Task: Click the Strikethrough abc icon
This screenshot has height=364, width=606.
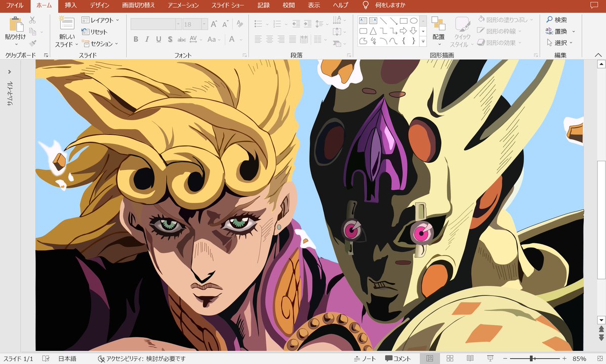Action: pyautogui.click(x=181, y=39)
